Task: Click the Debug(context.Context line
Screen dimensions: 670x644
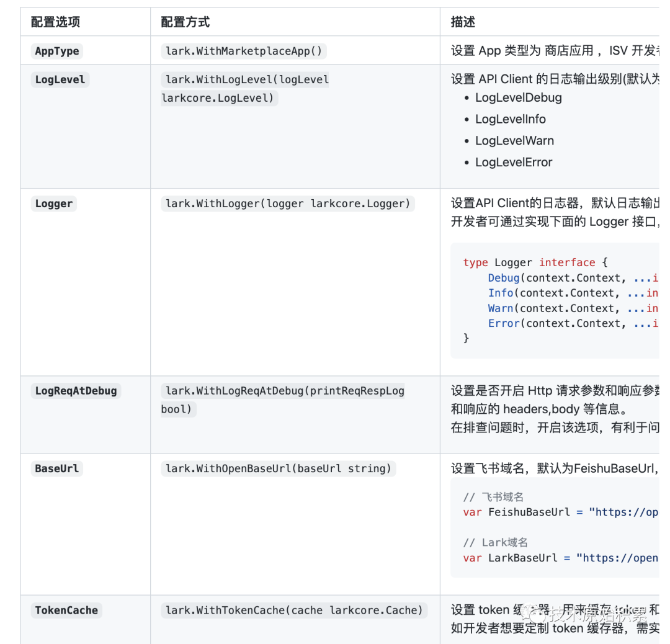Action: tap(573, 278)
